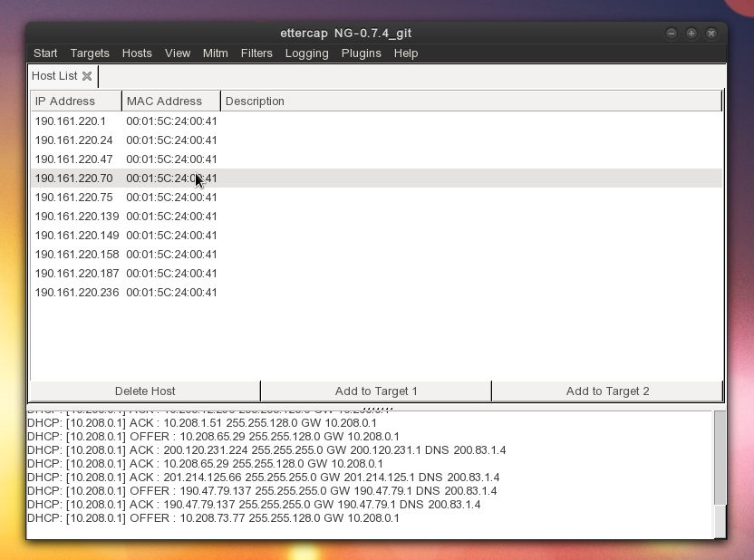Select host 190.161.220.149

coord(376,235)
